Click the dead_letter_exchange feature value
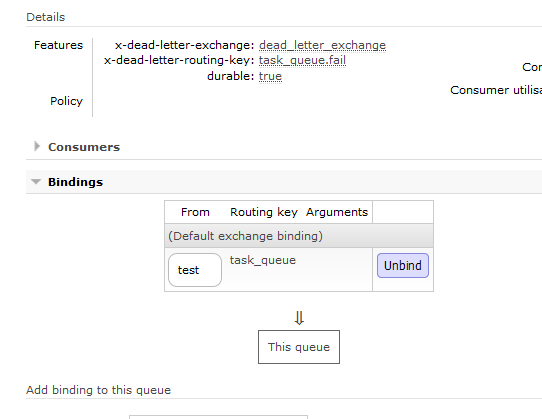The height and width of the screenshot is (419, 542). point(322,45)
